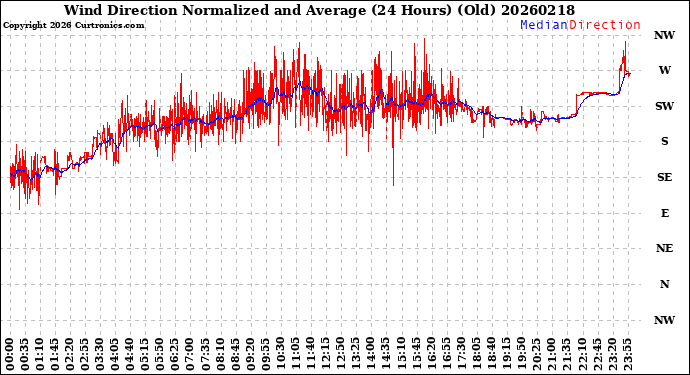Click the E axis label
The image size is (690, 375).
(664, 213)
